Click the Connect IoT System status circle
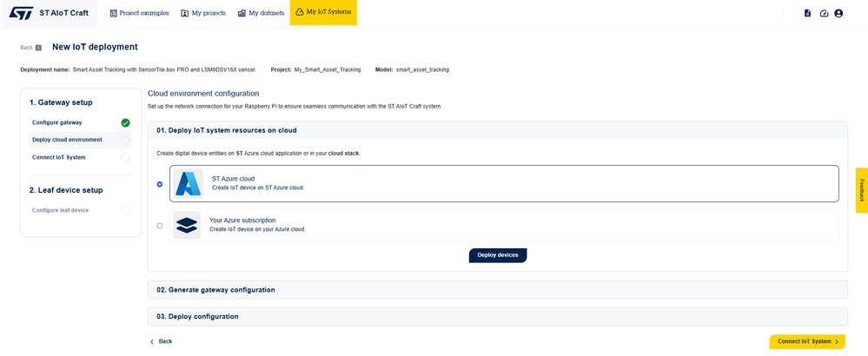Image resolution: width=868 pixels, height=356 pixels. coord(126,158)
